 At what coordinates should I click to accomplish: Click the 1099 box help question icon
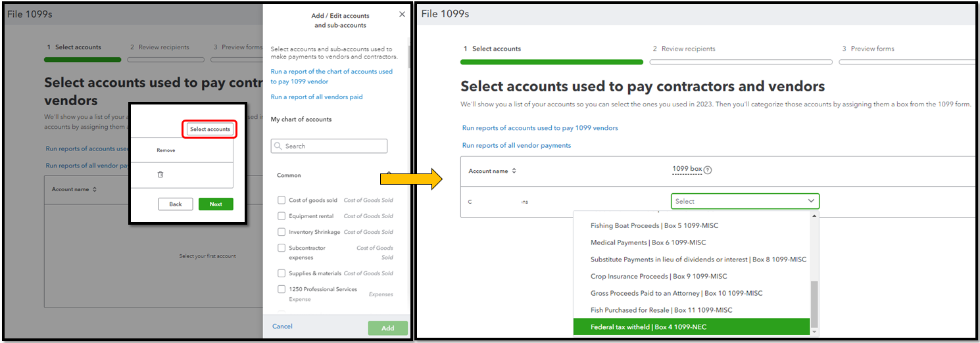point(708,170)
